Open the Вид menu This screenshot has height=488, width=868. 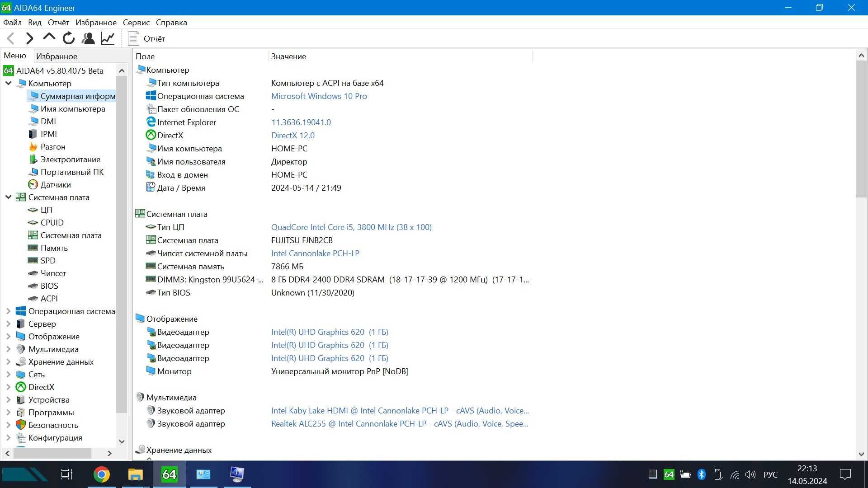pos(34,23)
